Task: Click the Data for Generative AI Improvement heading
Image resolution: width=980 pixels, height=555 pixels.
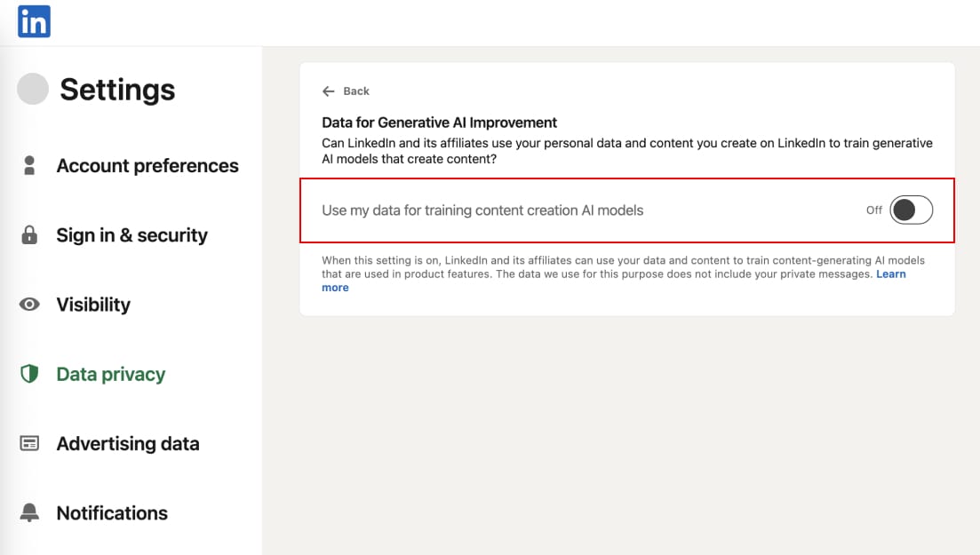Action: pyautogui.click(x=440, y=123)
